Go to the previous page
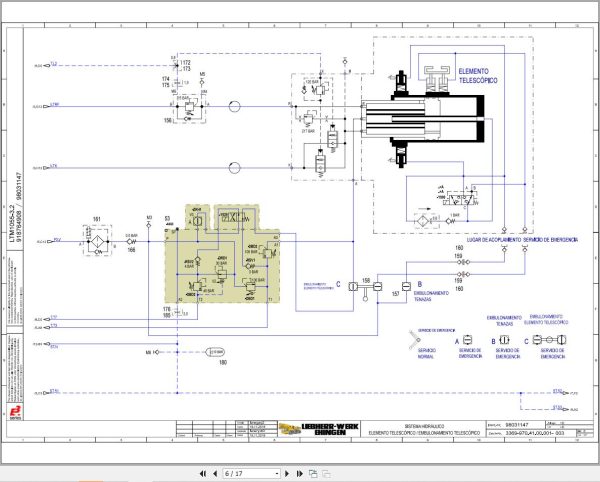The width and height of the screenshot is (600, 482). pos(215,474)
